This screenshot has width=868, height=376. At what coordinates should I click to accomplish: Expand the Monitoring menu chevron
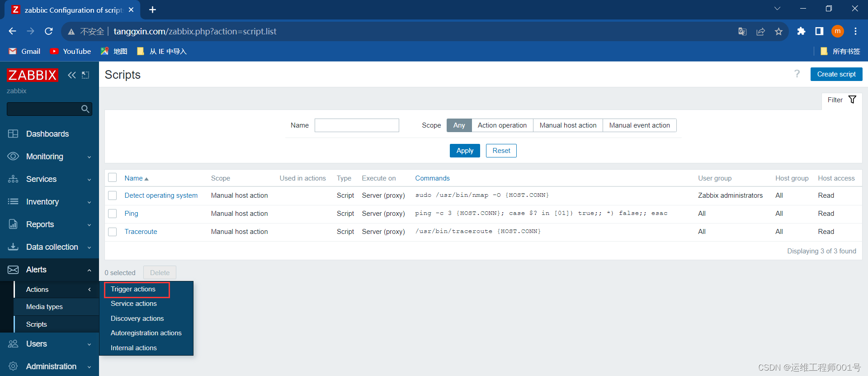89,157
